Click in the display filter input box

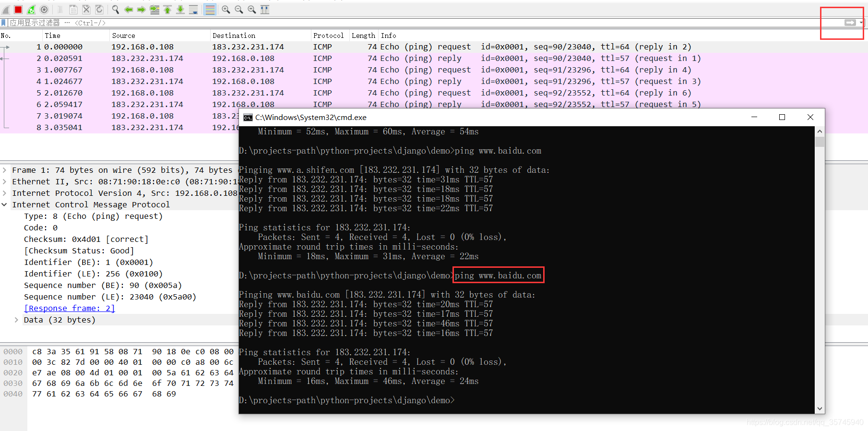point(384,23)
